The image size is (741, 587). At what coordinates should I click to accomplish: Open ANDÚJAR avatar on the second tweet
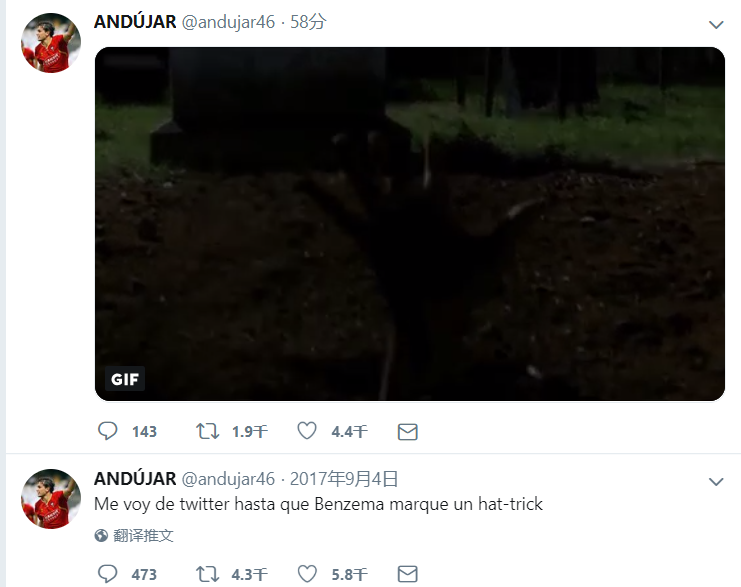[x=51, y=499]
